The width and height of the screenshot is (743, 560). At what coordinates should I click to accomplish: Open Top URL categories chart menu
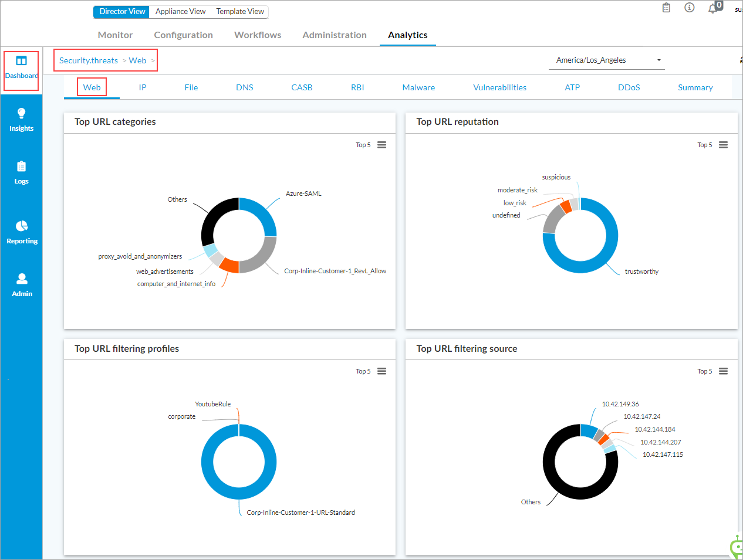click(382, 145)
